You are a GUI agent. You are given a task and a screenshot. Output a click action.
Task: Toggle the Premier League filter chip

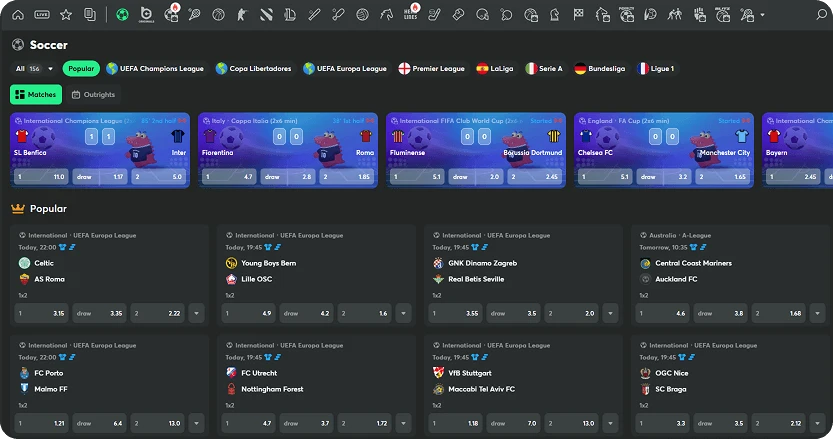click(431, 69)
